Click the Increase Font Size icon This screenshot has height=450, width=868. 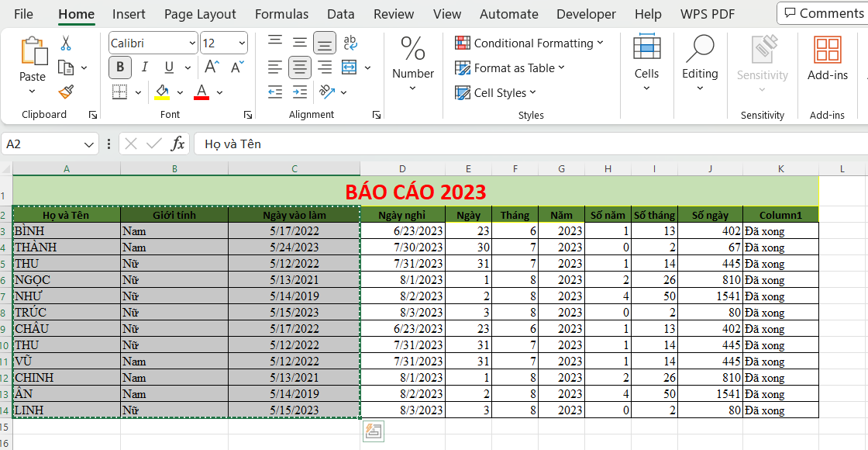click(x=210, y=67)
